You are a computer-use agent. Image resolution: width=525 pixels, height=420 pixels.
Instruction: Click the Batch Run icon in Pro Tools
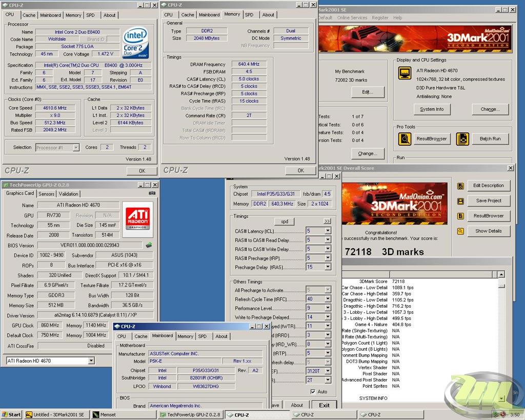tap(462, 138)
